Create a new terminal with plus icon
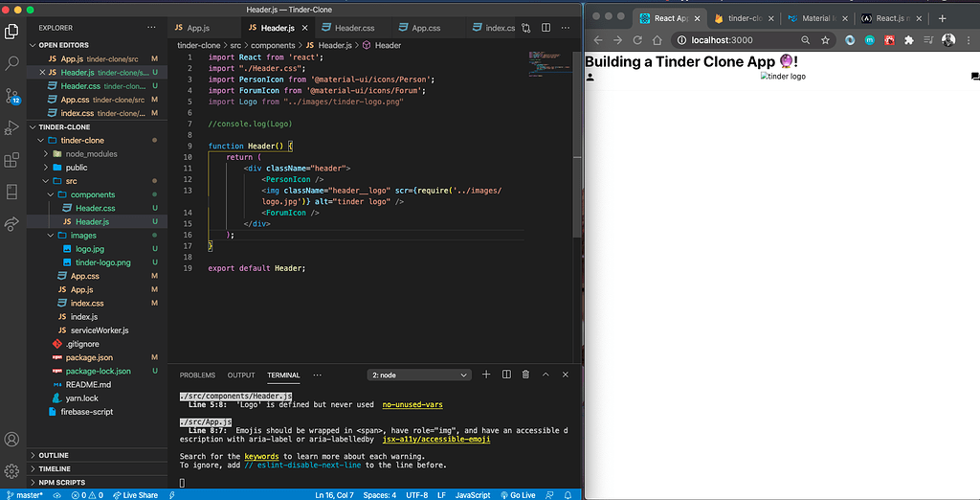980x500 pixels. click(x=486, y=375)
